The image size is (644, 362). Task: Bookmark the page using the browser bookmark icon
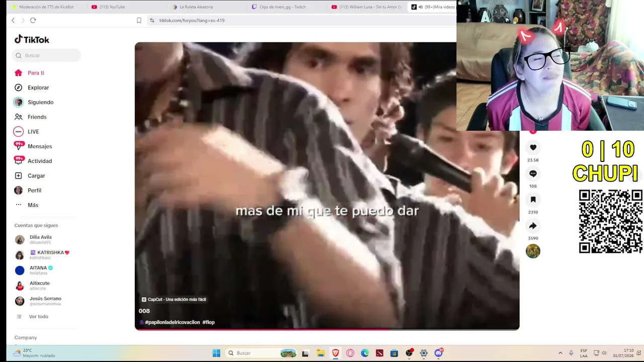[x=139, y=20]
